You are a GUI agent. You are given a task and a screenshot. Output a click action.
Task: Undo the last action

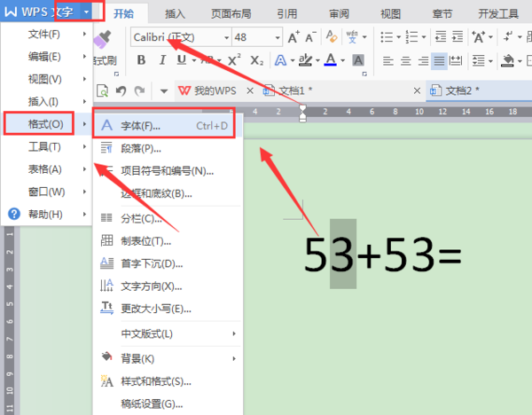point(121,91)
